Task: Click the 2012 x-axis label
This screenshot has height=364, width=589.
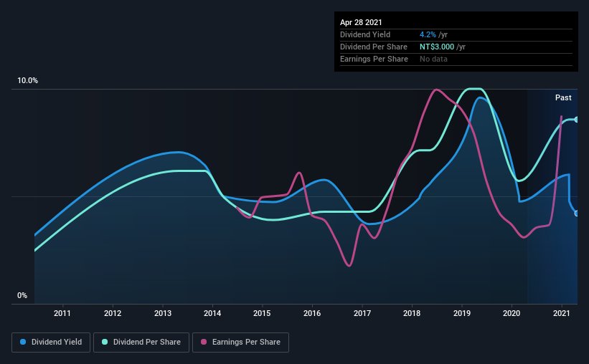Action: pos(113,313)
